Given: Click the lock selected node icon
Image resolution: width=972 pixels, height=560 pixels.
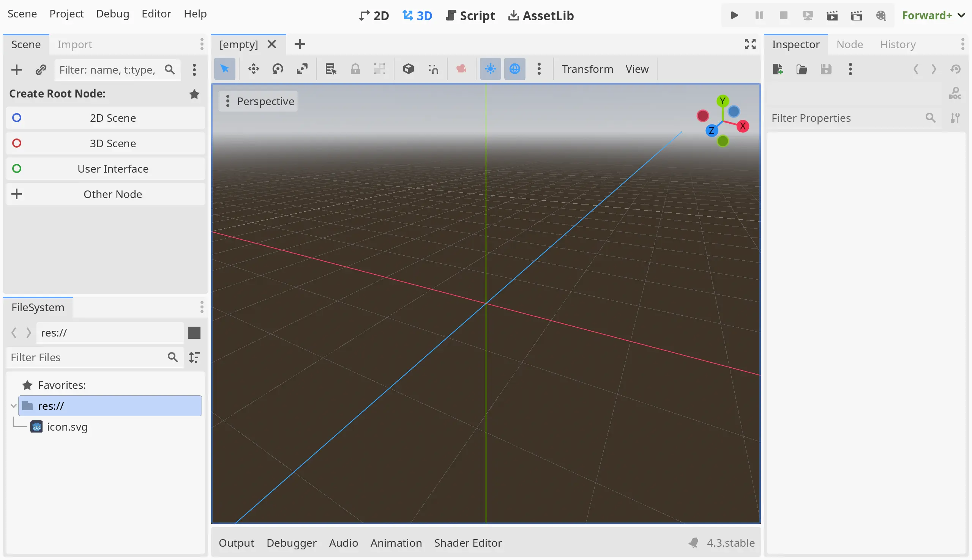Looking at the screenshot, I should pyautogui.click(x=355, y=69).
